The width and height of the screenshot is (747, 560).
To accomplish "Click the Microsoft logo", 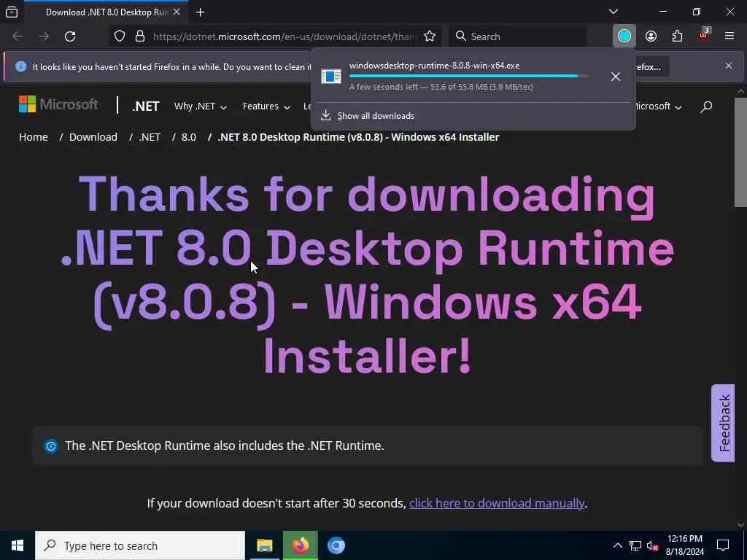I will pos(58,104).
